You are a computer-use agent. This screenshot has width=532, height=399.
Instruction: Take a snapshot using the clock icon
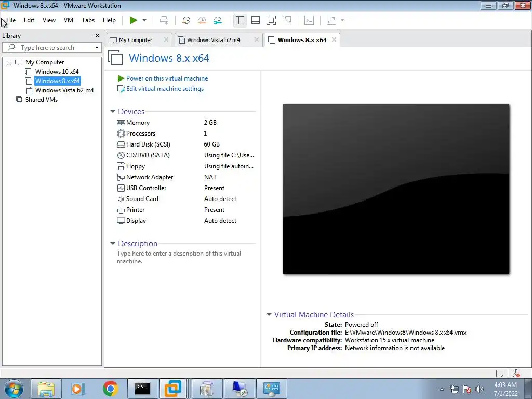(x=186, y=20)
